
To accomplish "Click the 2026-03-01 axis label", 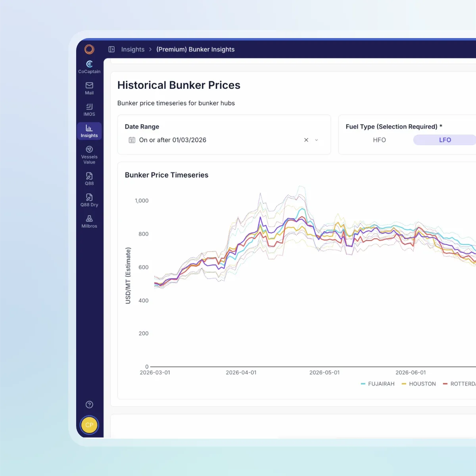I will point(155,372).
